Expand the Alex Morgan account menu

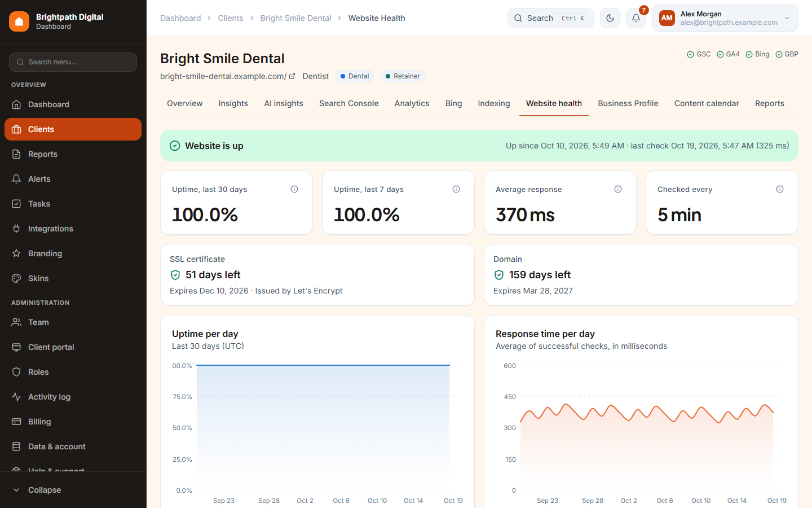(725, 18)
